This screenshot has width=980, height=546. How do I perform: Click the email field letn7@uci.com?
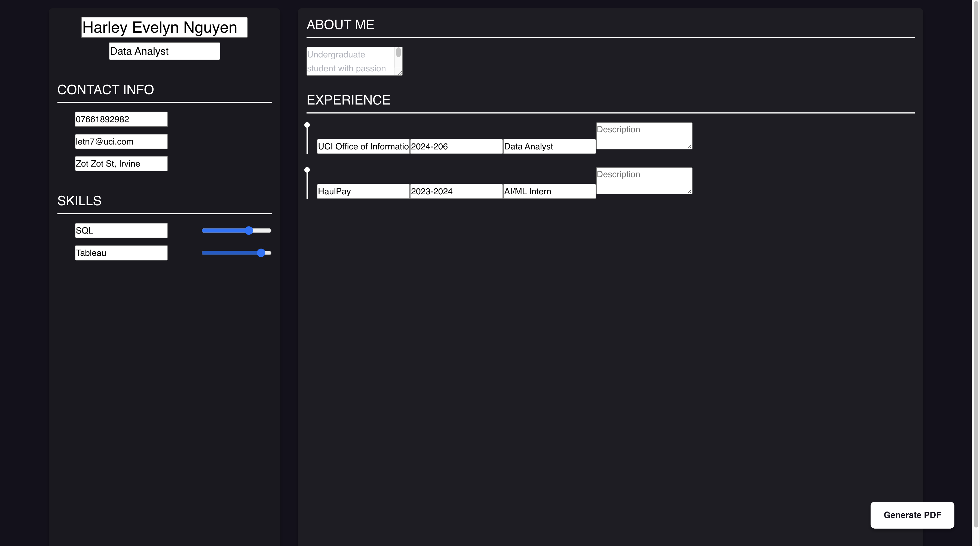point(121,142)
